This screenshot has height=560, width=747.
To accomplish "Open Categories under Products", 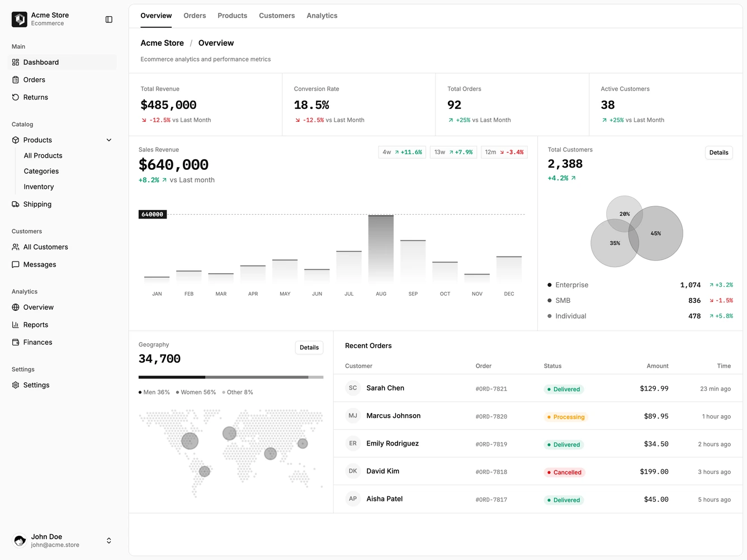I will [41, 172].
